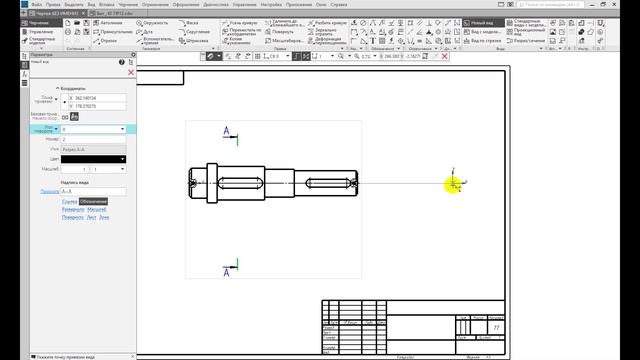Image resolution: width=640 pixels, height=360 pixels.
Task: Open the Точка привязки dropdown arrow
Action: pyautogui.click(x=56, y=99)
